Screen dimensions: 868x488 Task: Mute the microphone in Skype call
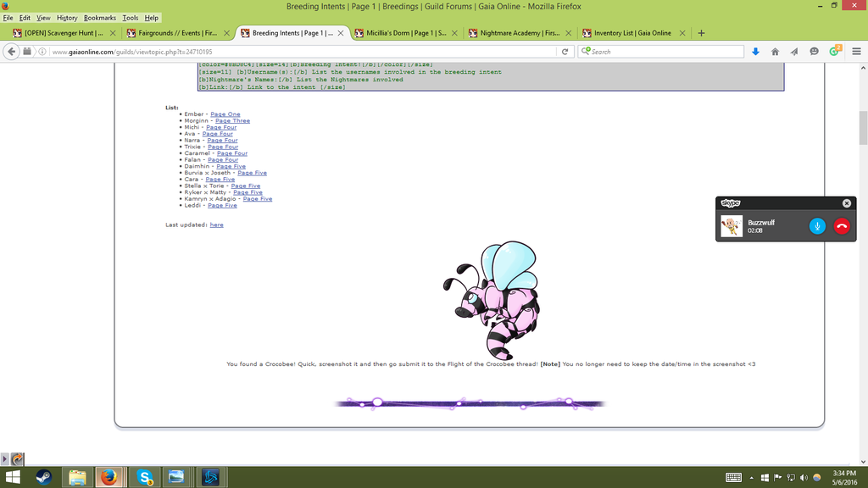(817, 225)
